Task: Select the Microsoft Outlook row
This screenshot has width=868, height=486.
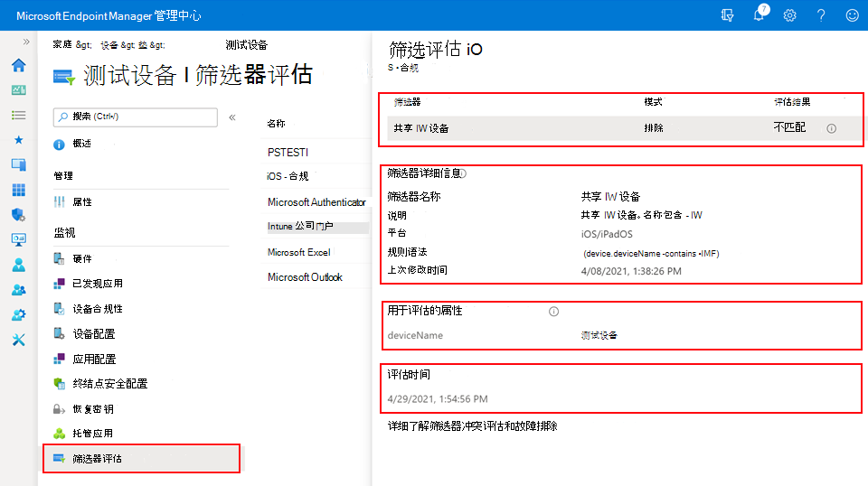Action: pyautogui.click(x=316, y=277)
